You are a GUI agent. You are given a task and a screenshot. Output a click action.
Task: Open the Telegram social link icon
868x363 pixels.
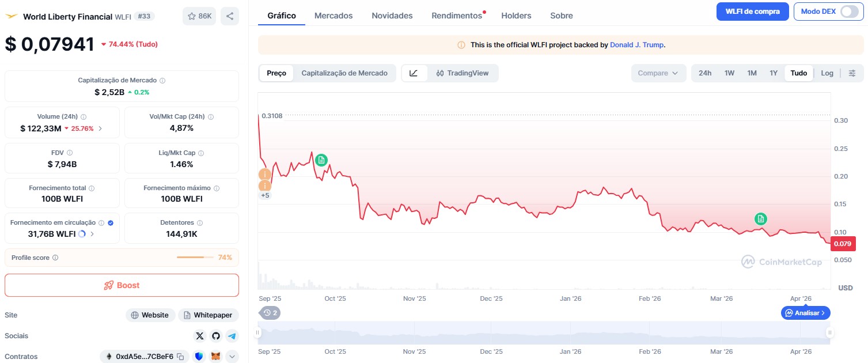(x=232, y=336)
